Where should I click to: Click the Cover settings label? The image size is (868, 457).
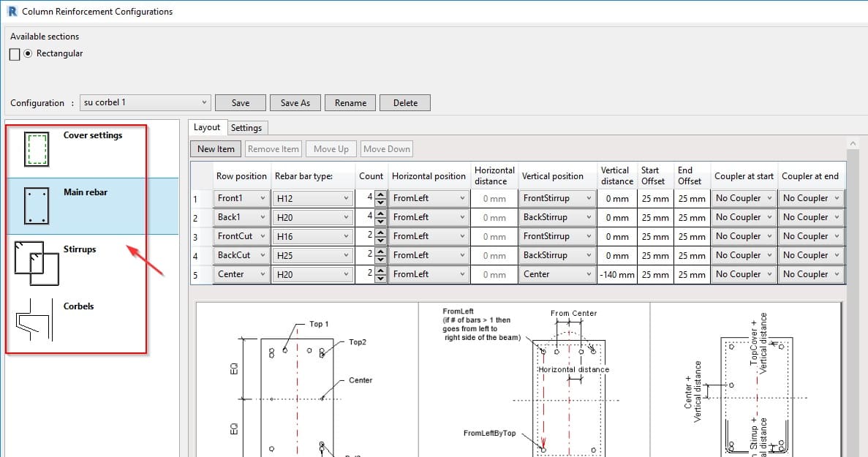point(93,135)
